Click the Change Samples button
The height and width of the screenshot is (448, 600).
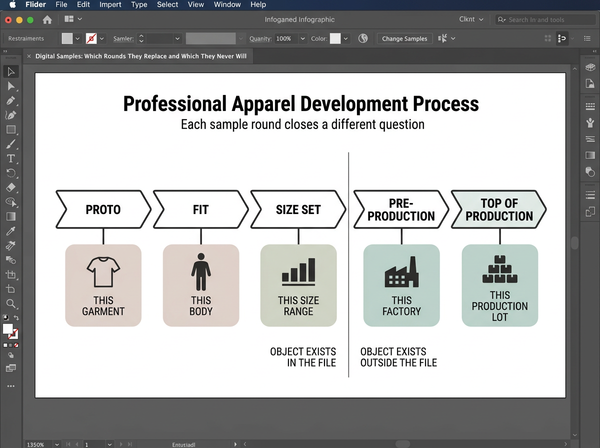404,39
